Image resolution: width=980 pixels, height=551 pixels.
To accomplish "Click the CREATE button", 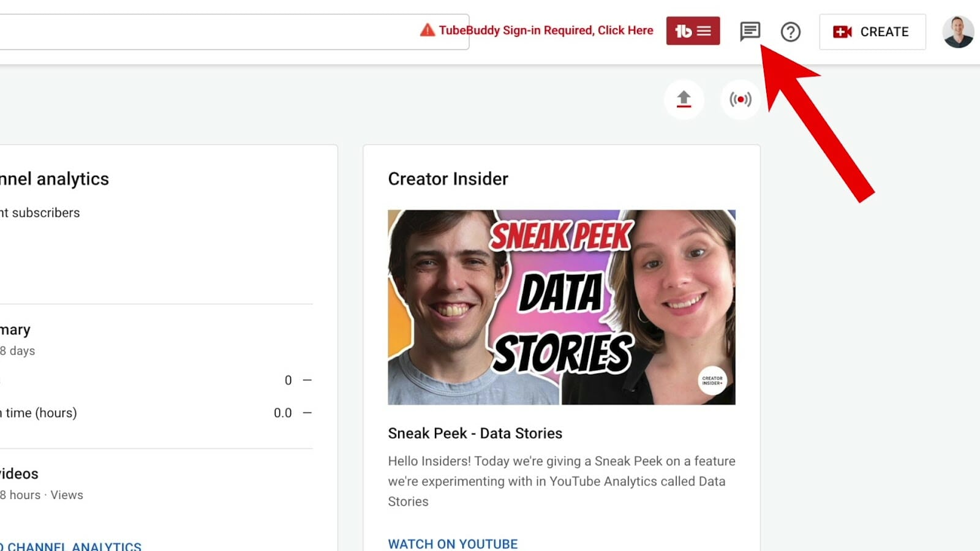I will (872, 32).
